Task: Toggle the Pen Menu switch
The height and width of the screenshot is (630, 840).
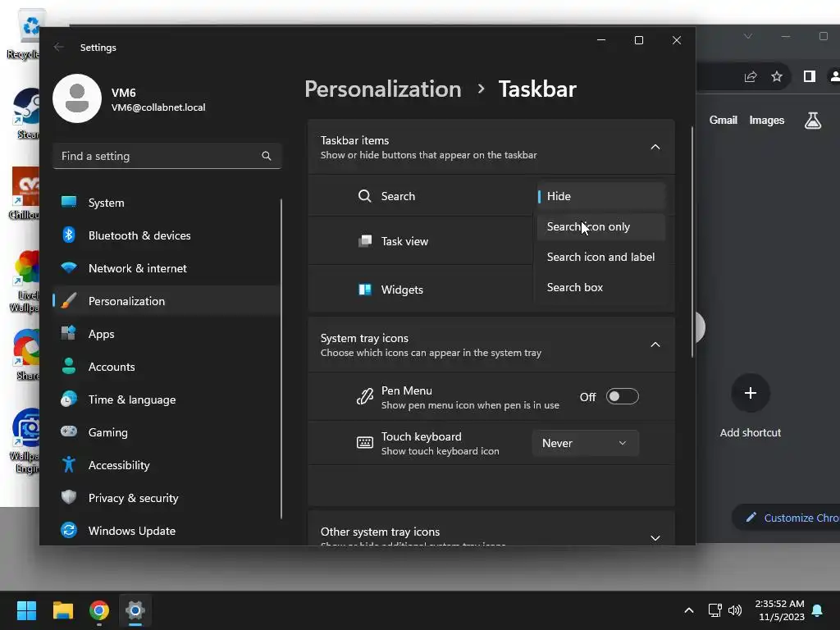Action: [x=622, y=396]
